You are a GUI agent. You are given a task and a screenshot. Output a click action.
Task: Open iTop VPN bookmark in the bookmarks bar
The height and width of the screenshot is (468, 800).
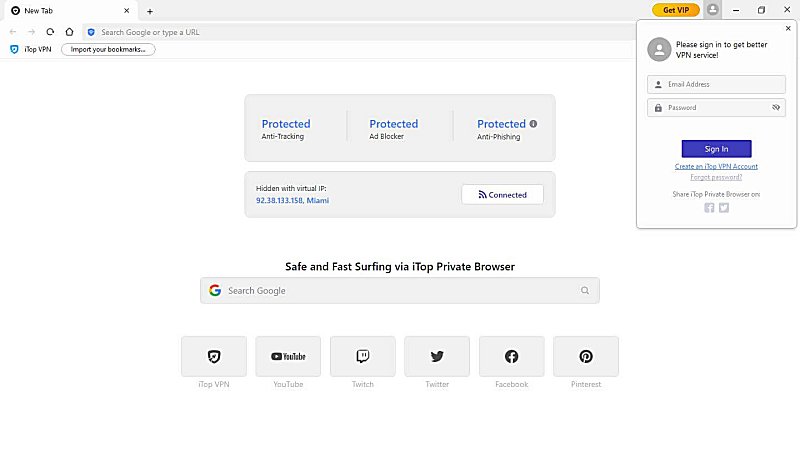pos(31,49)
